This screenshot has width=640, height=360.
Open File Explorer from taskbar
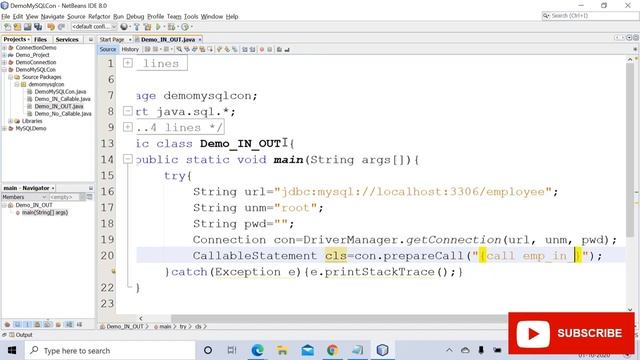point(282,350)
